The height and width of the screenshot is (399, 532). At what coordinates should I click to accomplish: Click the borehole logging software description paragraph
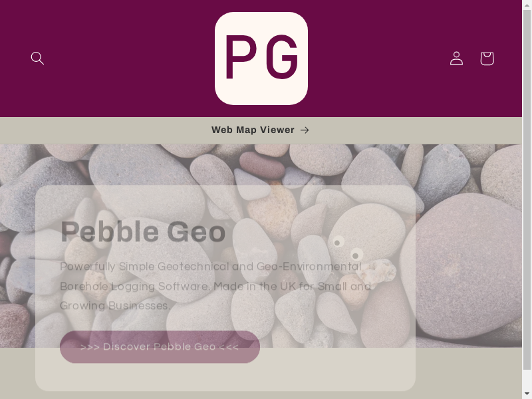(x=215, y=286)
